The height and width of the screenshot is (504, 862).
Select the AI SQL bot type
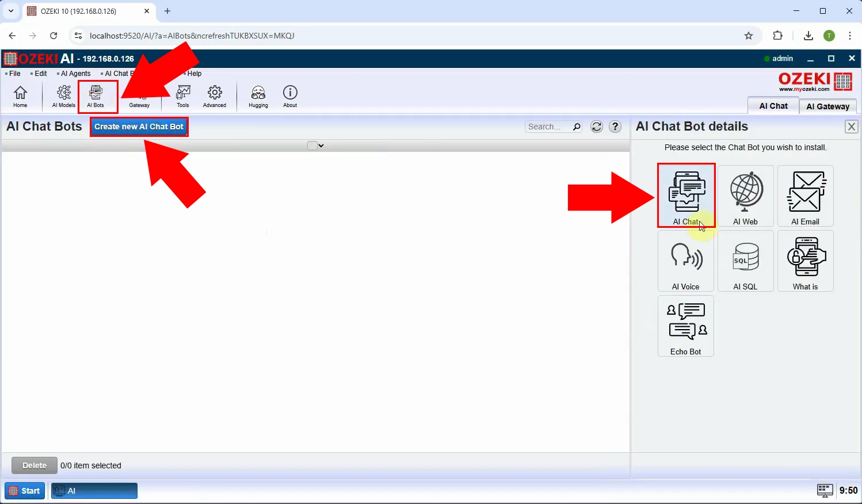pyautogui.click(x=746, y=261)
